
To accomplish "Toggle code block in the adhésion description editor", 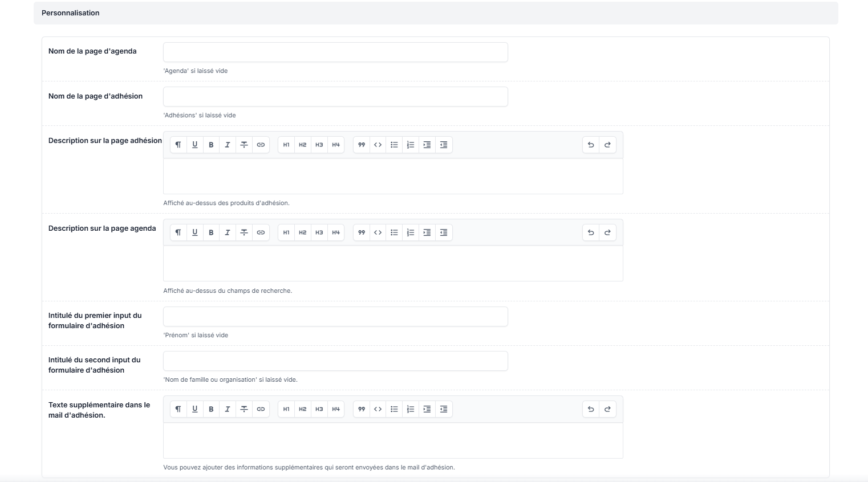I will click(x=378, y=145).
